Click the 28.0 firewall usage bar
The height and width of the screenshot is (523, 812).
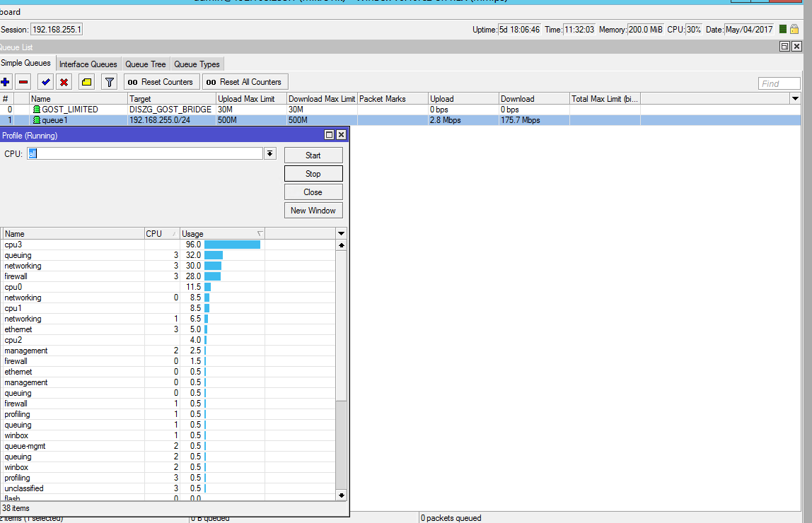pos(212,276)
